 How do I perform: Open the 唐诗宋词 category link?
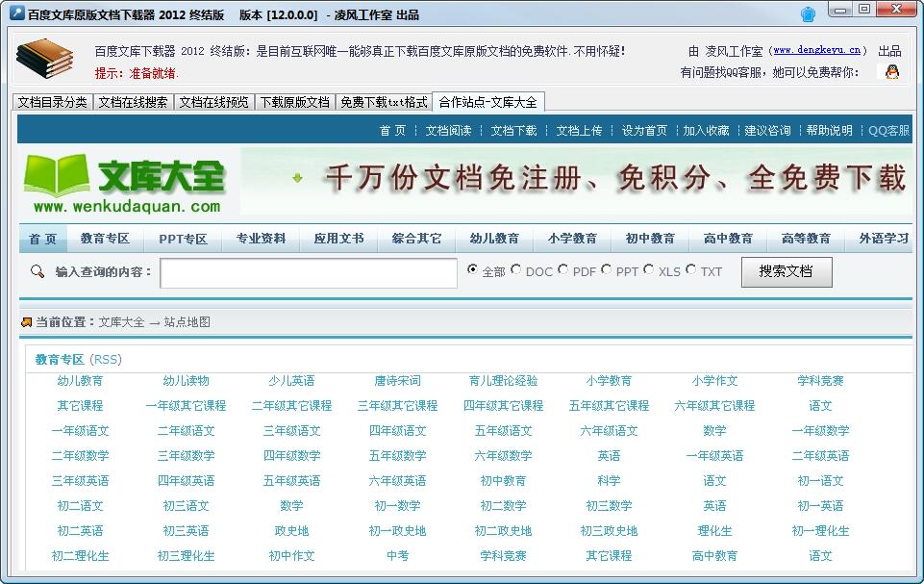pos(397,381)
